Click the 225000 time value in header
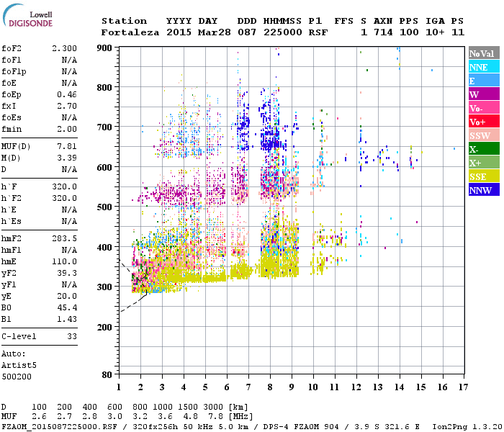The width and height of the screenshot is (504, 432). click(x=282, y=32)
